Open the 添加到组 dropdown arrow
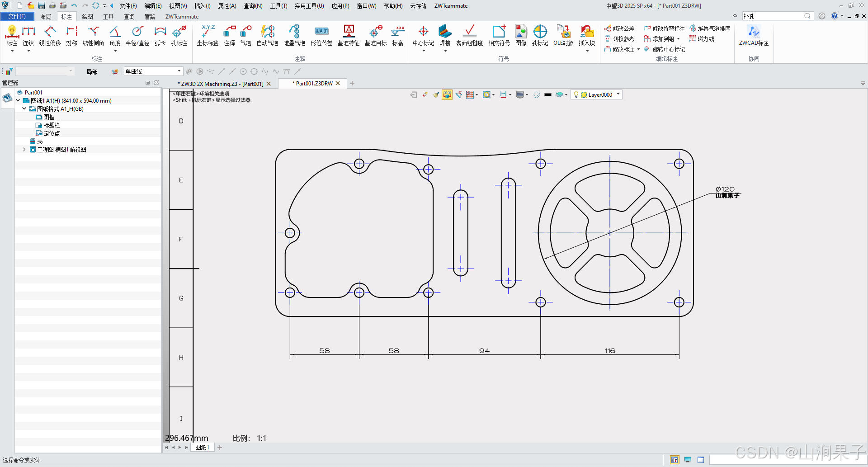 679,39
